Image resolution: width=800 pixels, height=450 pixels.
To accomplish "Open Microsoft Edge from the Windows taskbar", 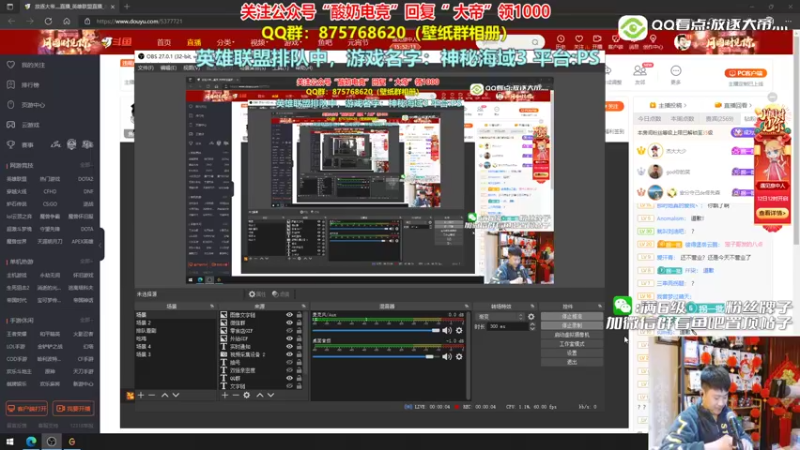I will pyautogui.click(x=31, y=442).
